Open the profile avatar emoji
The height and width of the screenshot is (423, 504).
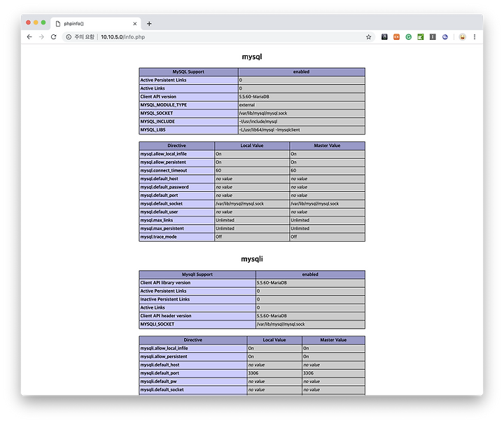[x=462, y=37]
